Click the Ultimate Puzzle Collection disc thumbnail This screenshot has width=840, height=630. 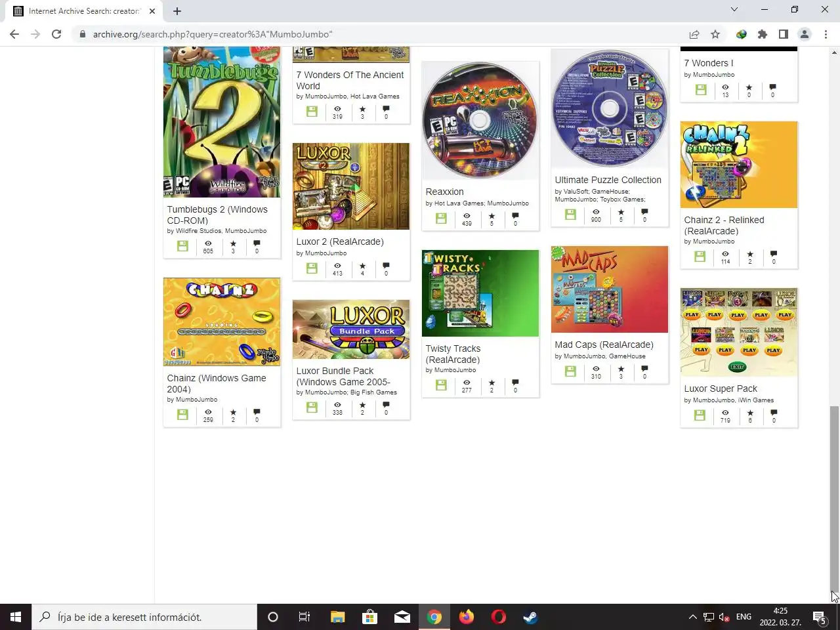click(610, 108)
